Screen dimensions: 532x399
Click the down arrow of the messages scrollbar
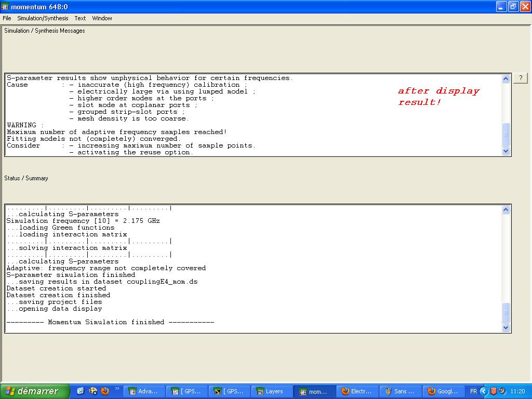point(506,151)
